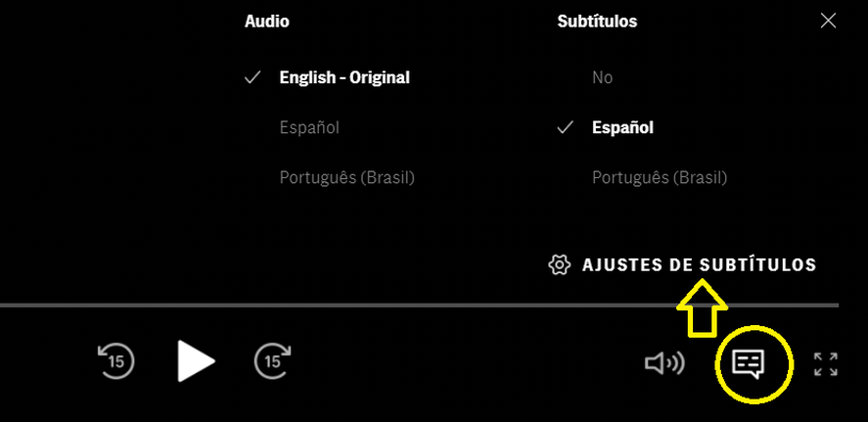
Task: Skip forward 15 seconds
Action: pos(273,361)
